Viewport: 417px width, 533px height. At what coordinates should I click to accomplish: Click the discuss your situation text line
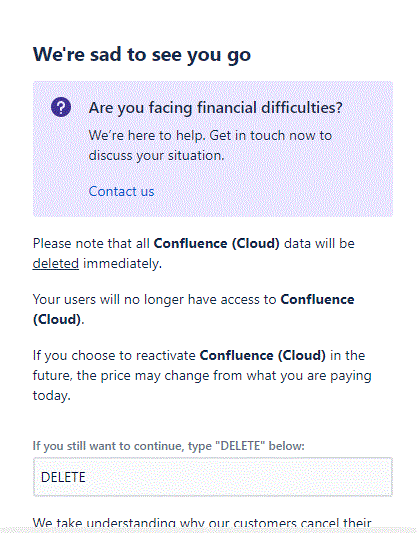[x=156, y=156]
